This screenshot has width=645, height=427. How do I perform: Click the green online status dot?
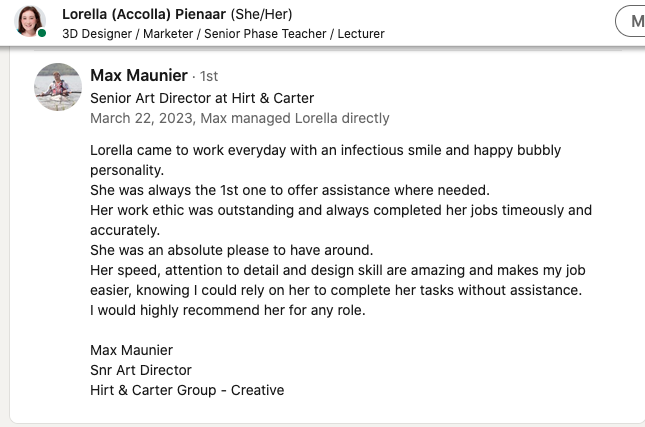point(42,34)
